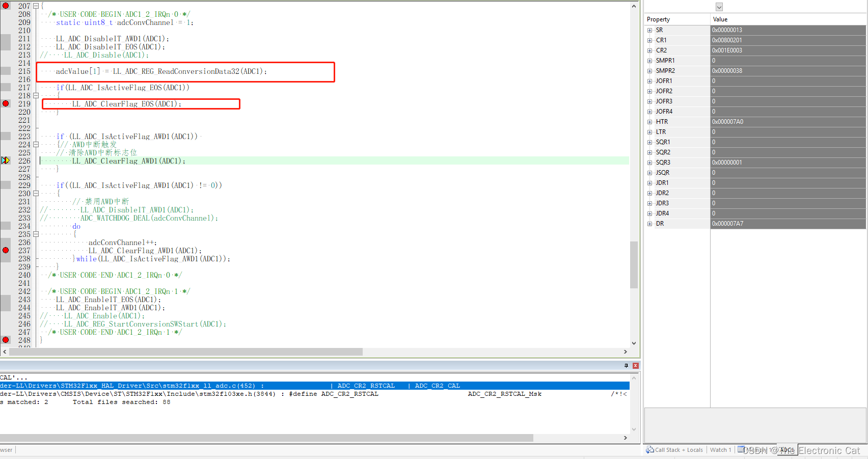The height and width of the screenshot is (459, 868).
Task: Select the CR1 value 0x00800201
Action: pos(788,40)
